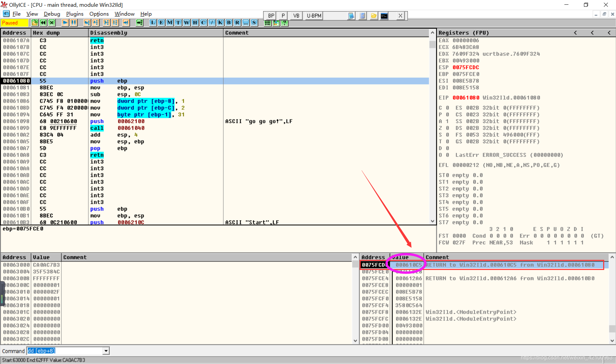Run the program with play icon
The height and width of the screenshot is (364, 616).
tap(65, 23)
